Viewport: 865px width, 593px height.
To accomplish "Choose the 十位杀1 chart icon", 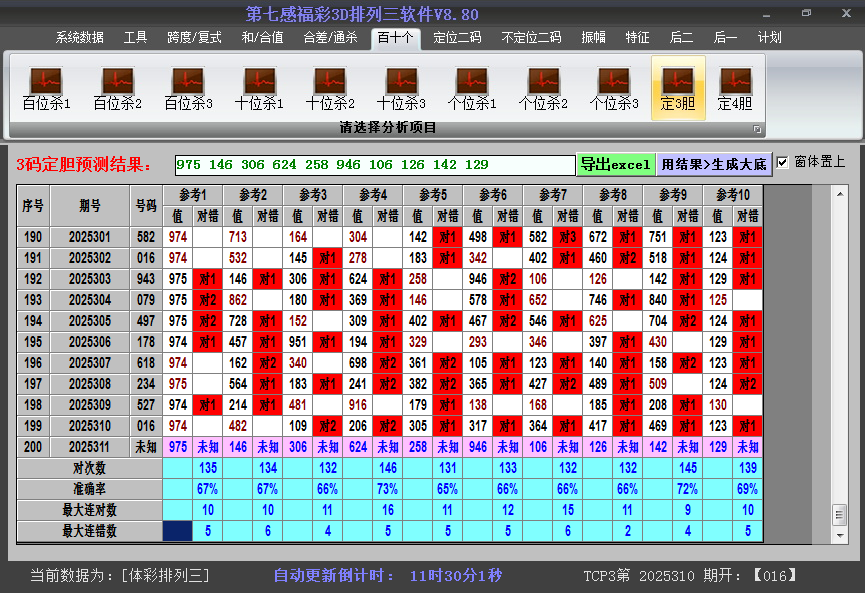I will [259, 88].
